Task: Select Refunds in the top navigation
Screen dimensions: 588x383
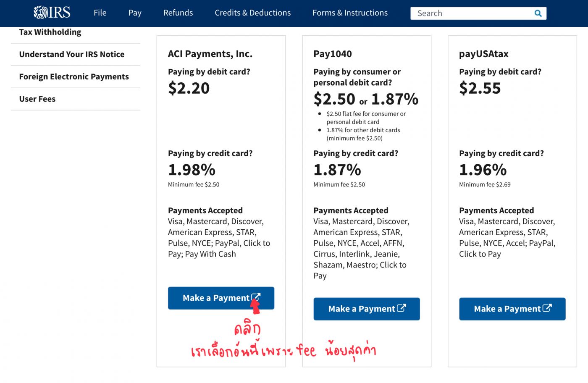Action: pyautogui.click(x=178, y=13)
